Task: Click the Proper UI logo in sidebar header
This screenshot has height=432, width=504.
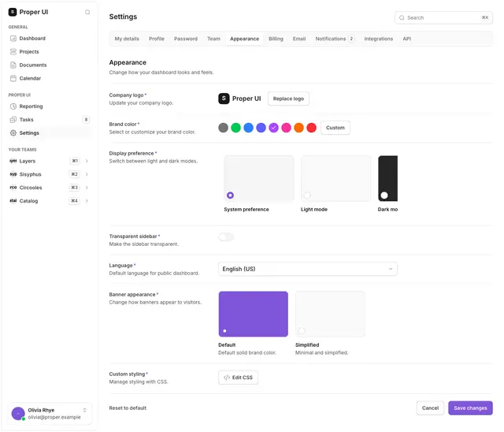Action: (x=13, y=12)
